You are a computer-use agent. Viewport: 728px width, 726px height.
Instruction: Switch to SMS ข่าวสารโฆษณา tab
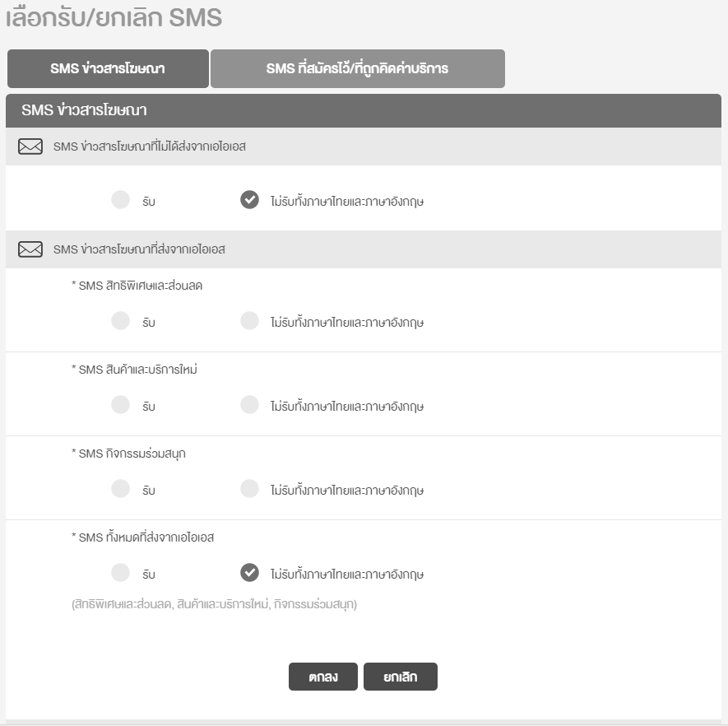click(x=108, y=69)
